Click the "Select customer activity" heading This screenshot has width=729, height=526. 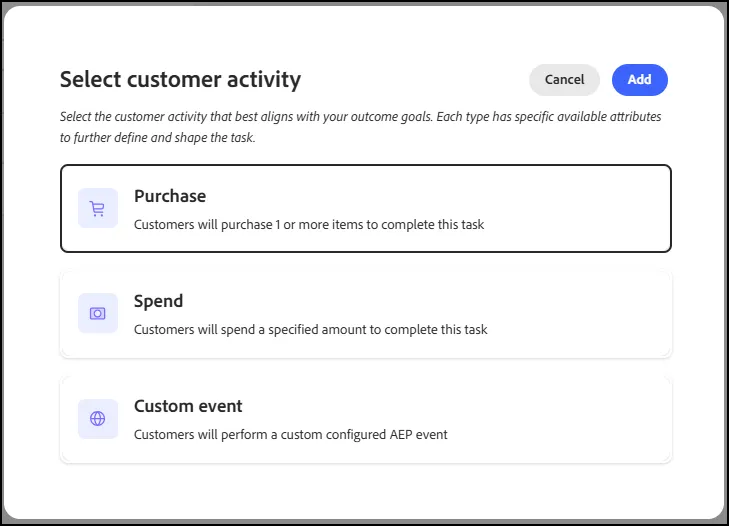180,80
